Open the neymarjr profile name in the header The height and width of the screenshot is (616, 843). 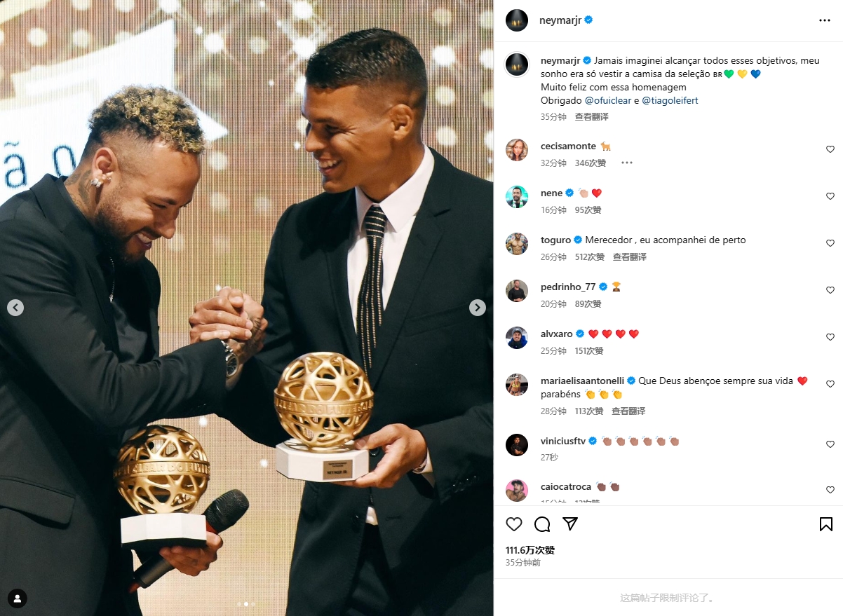pyautogui.click(x=562, y=20)
